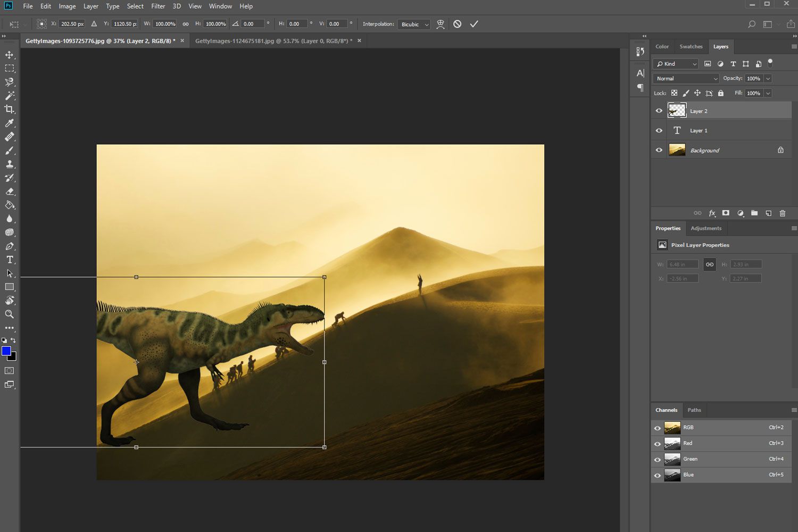Open the Image menu
The height and width of the screenshot is (532, 798).
tap(67, 6)
